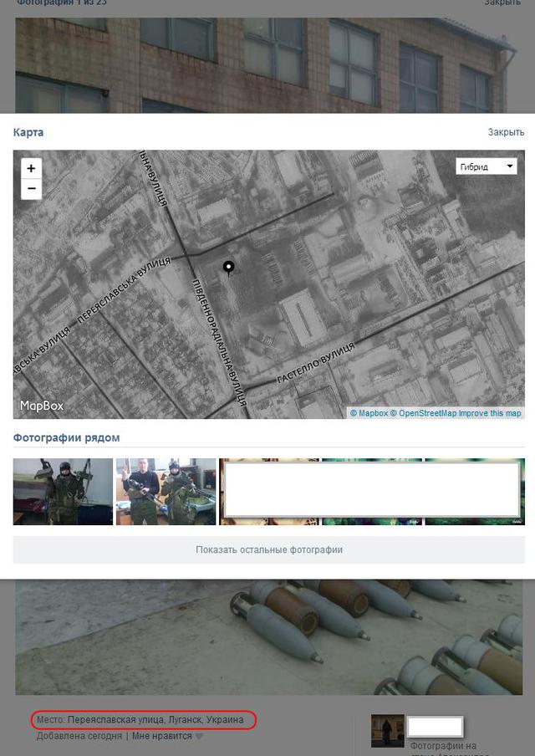Screen dimensions: 535x756
Task: Open the photo author's avatar thumbnail
Action: [388, 731]
